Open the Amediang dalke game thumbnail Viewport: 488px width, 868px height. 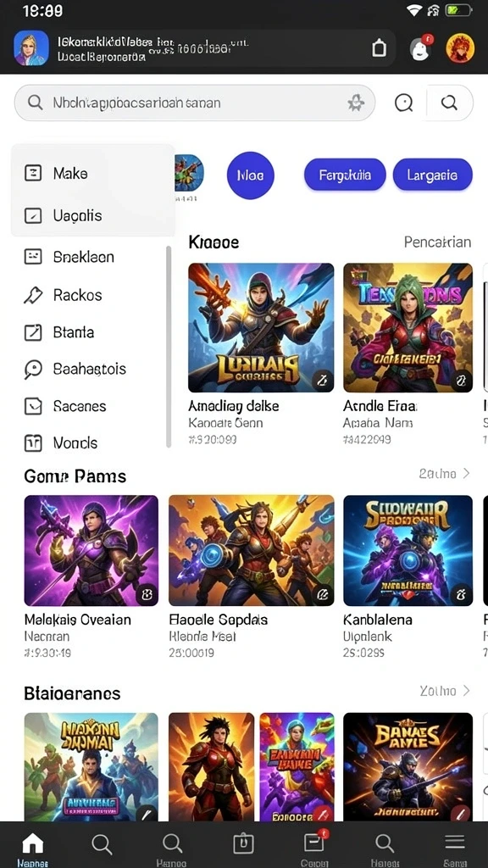tap(261, 328)
